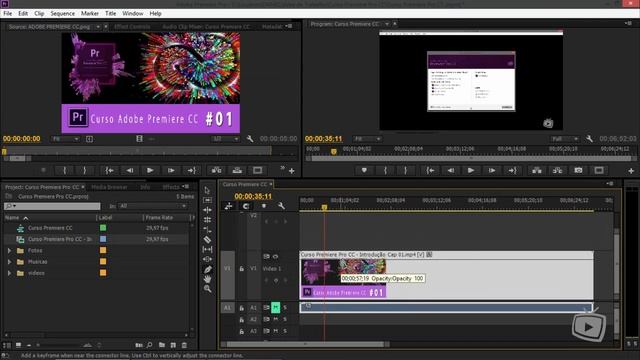Select the Selection tool arrow
This screenshot has height=360, width=640.
(x=207, y=191)
